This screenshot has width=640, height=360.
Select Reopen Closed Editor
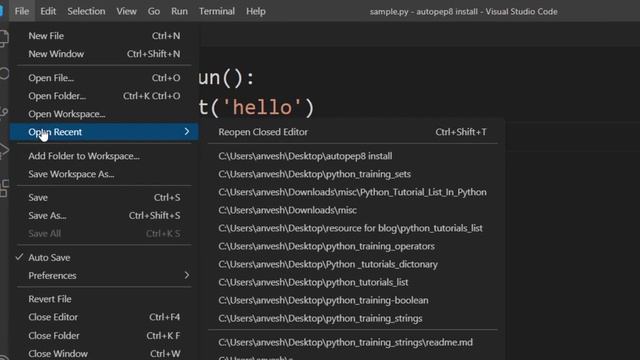[353, 132]
